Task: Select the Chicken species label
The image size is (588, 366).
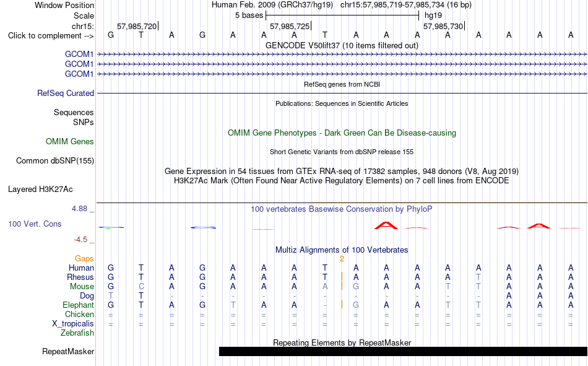Action: (79, 314)
